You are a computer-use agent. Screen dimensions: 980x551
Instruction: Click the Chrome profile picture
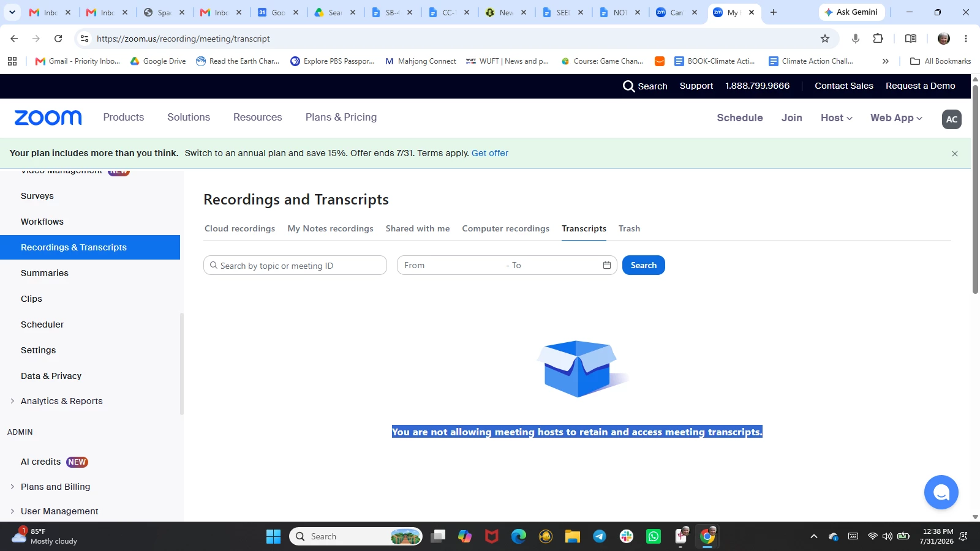(x=944, y=39)
